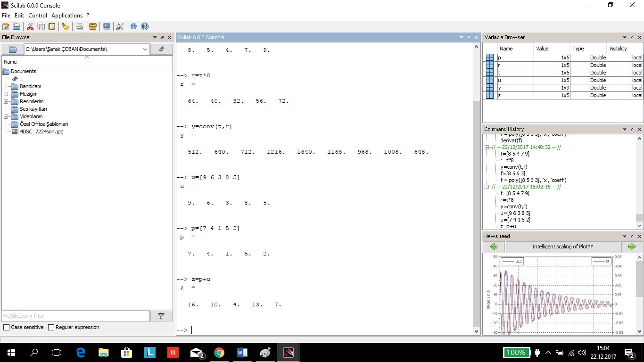
Task: Open the ? help menu
Action: click(x=88, y=16)
